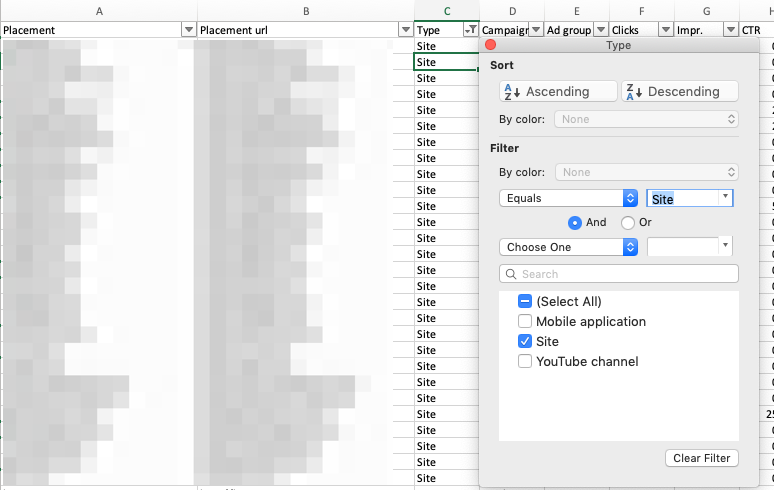Open the Ad group column filter arrow
Screen dimensions: 774x490
pyautogui.click(x=600, y=31)
